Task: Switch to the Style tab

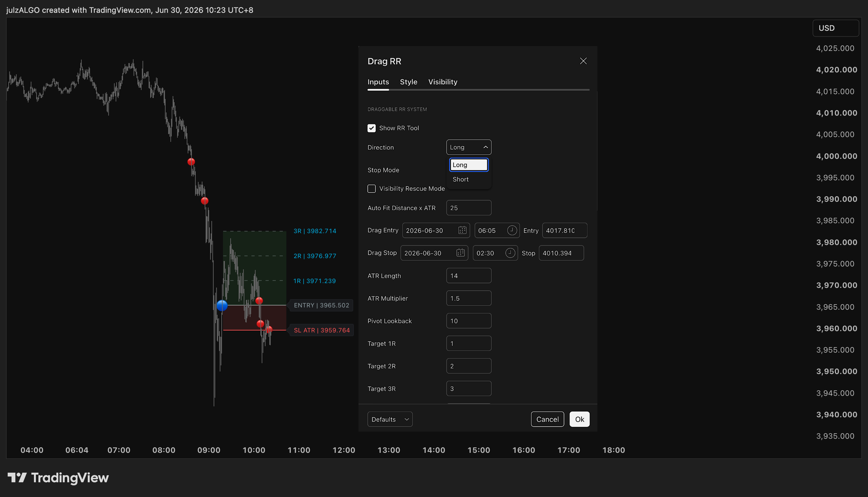Action: click(408, 82)
